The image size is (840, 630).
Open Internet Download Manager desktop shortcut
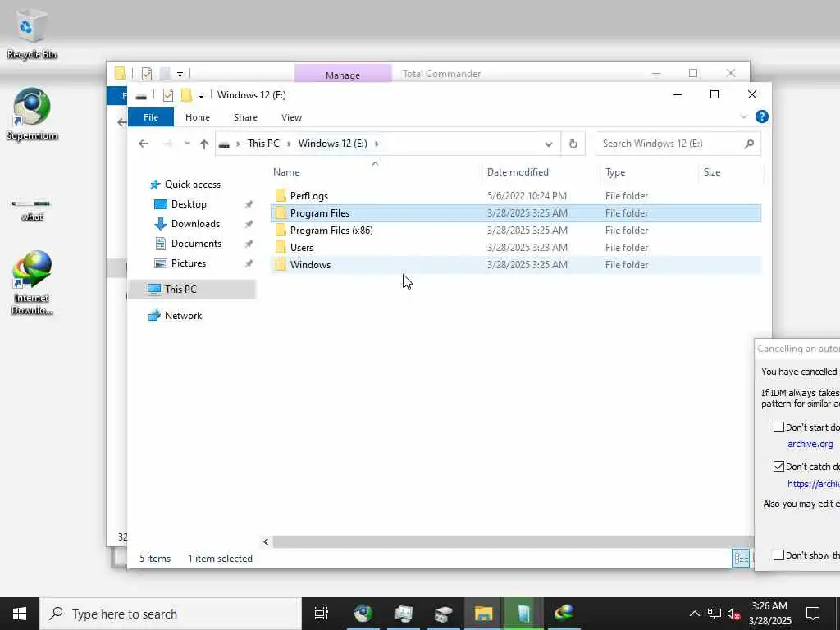32,283
